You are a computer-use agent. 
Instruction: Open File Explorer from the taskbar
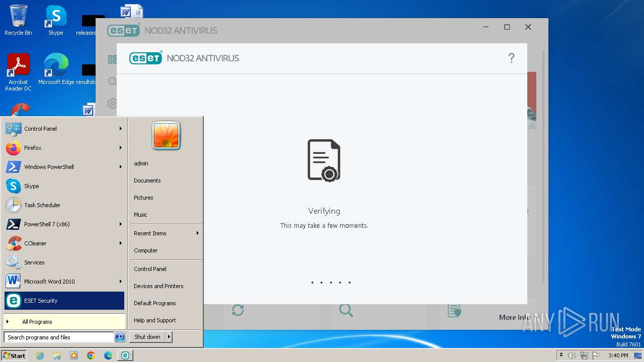click(x=57, y=355)
